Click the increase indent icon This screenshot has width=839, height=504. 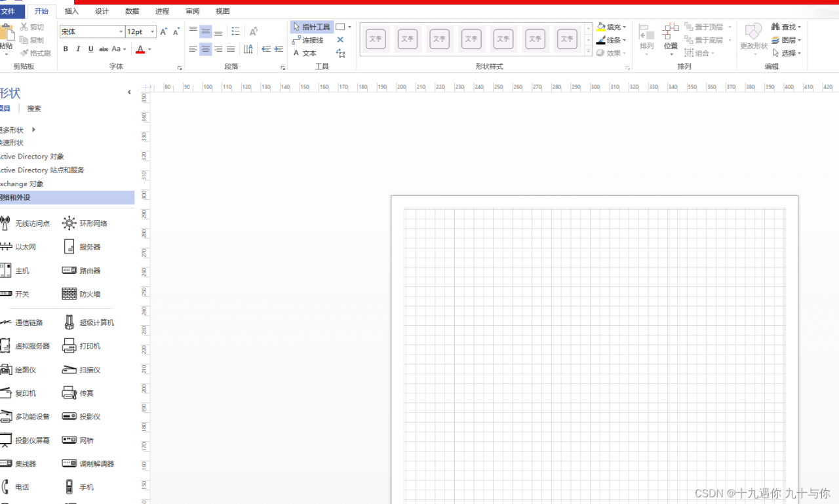coord(279,49)
